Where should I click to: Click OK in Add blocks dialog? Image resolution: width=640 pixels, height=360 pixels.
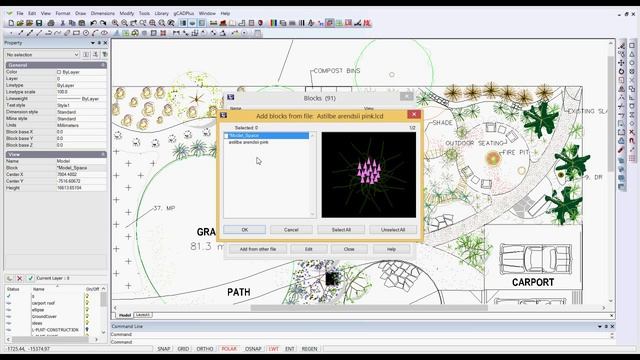244,230
